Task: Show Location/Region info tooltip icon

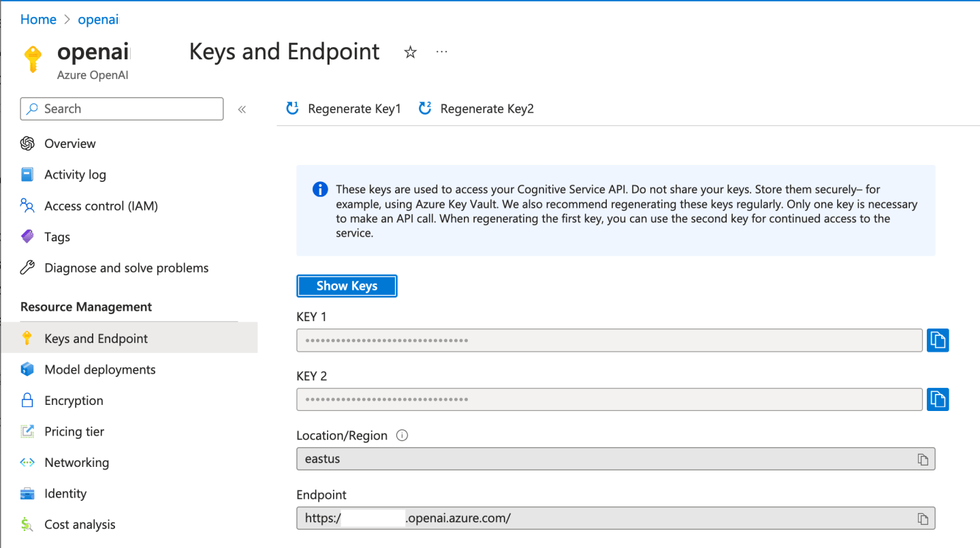Action: tap(402, 436)
